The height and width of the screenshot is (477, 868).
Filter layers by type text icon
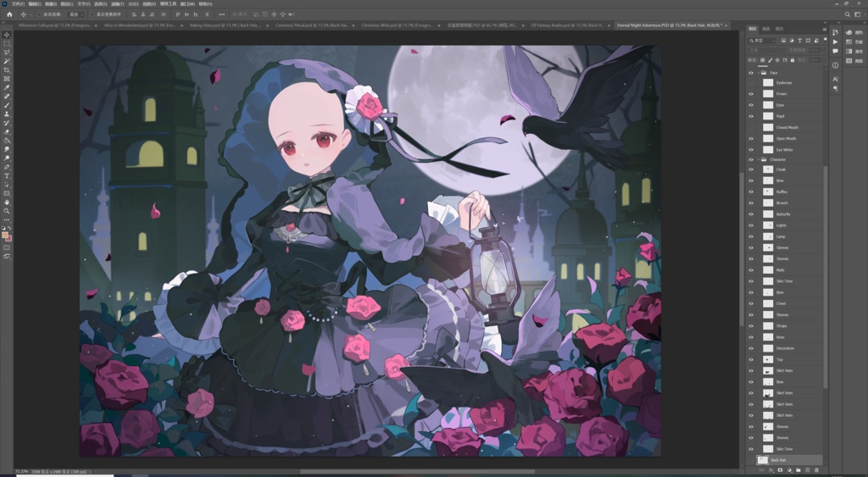pyautogui.click(x=800, y=41)
